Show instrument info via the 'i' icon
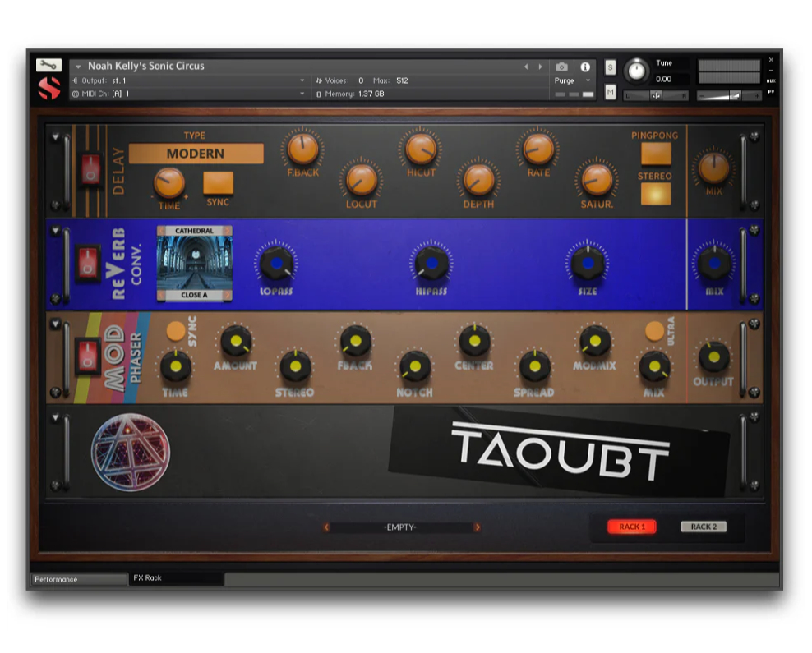This screenshot has height=653, width=812. pos(585,67)
